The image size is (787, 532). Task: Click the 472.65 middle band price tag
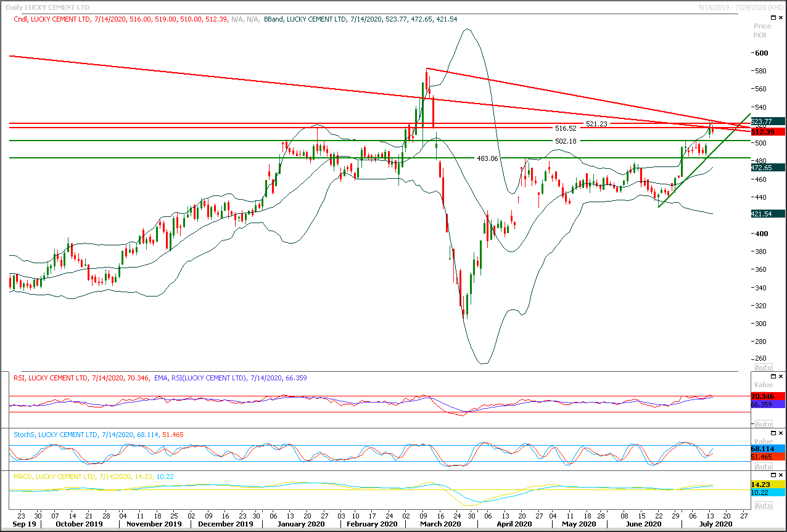point(767,168)
